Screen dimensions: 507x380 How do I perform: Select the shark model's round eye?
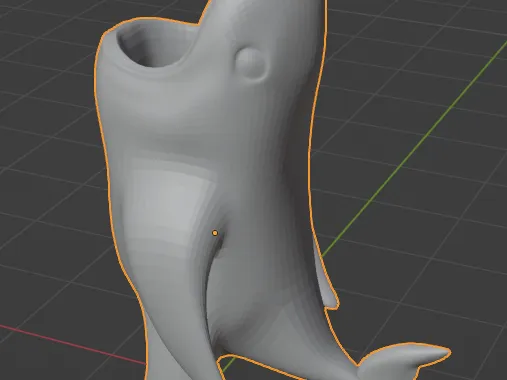click(x=251, y=63)
